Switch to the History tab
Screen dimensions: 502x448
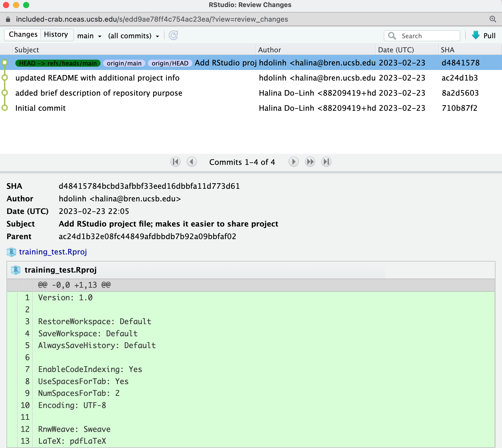point(56,34)
